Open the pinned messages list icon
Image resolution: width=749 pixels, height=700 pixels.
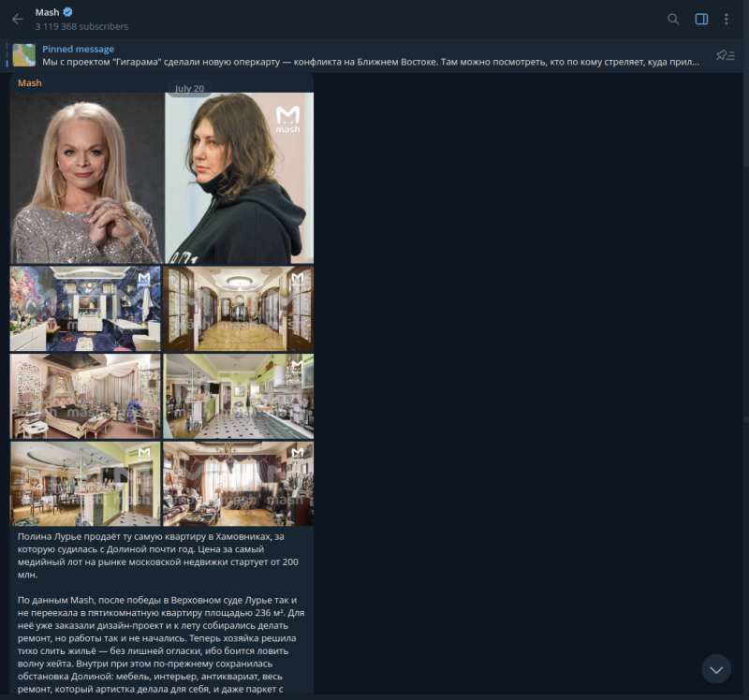[x=725, y=55]
